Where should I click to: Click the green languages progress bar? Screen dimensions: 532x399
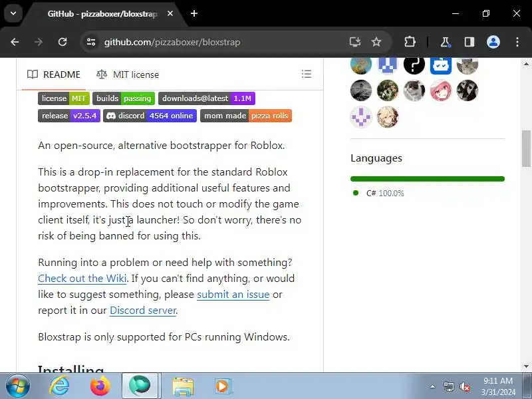click(x=428, y=179)
